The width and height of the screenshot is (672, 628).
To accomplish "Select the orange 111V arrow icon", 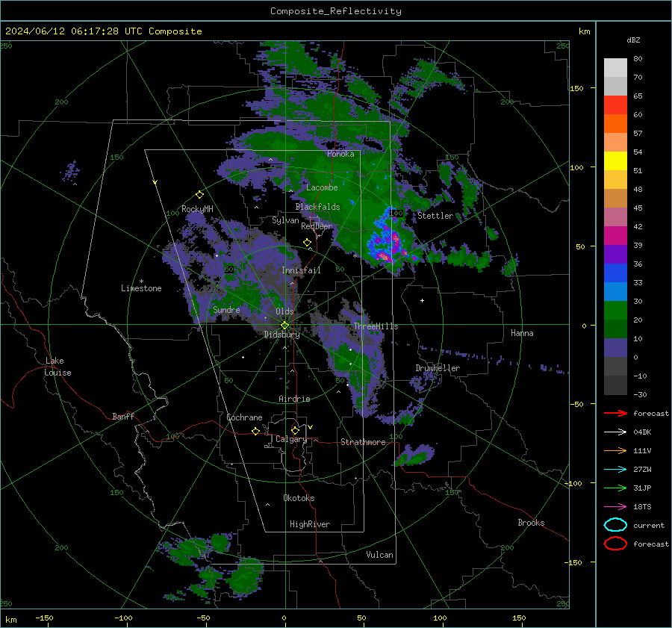I will (x=615, y=450).
